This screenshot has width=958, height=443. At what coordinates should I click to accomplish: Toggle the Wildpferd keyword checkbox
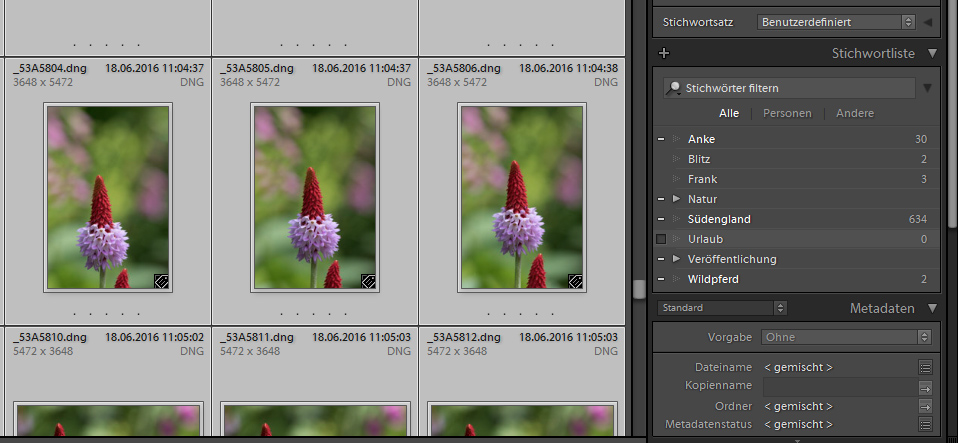tap(661, 279)
